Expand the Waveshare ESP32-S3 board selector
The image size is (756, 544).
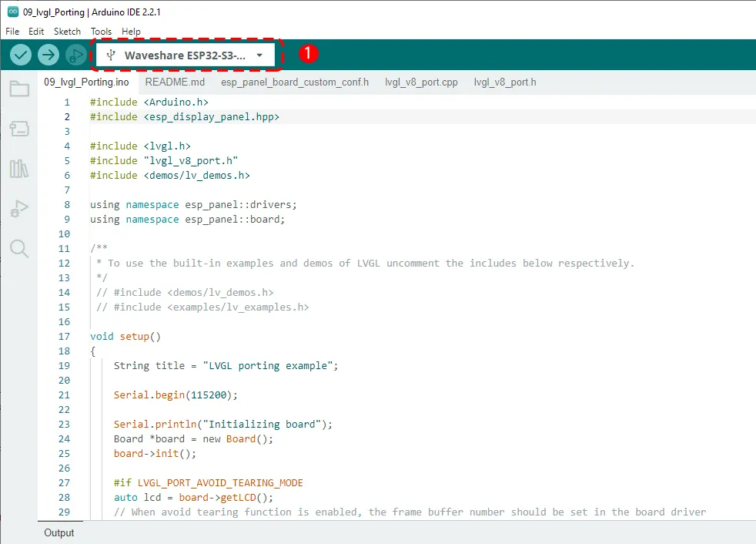point(185,55)
